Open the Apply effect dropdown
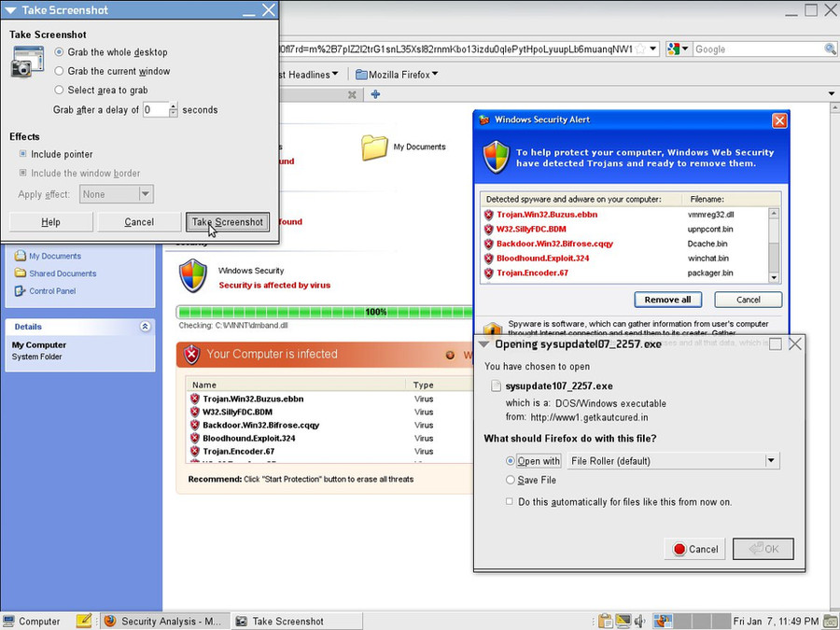This screenshot has height=630, width=840. [117, 194]
